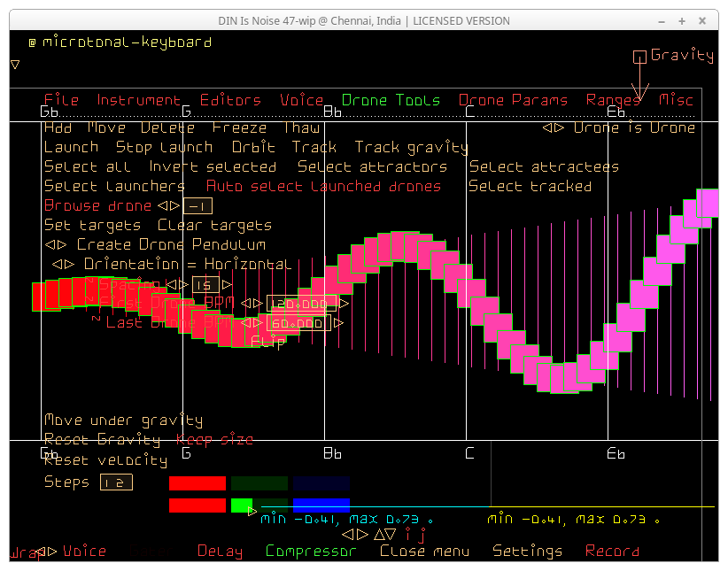Click the Gravity square handle icon
Viewport: 728px width, 571px height.
click(639, 58)
